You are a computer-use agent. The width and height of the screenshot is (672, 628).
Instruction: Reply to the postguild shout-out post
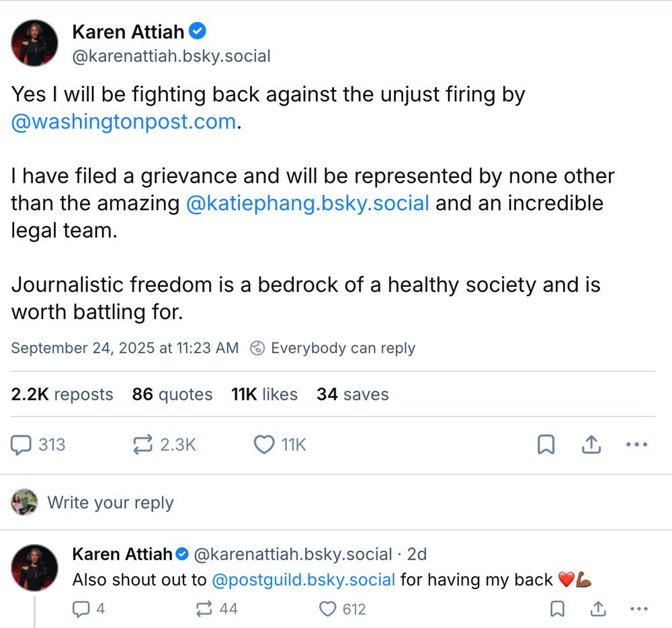[81, 609]
